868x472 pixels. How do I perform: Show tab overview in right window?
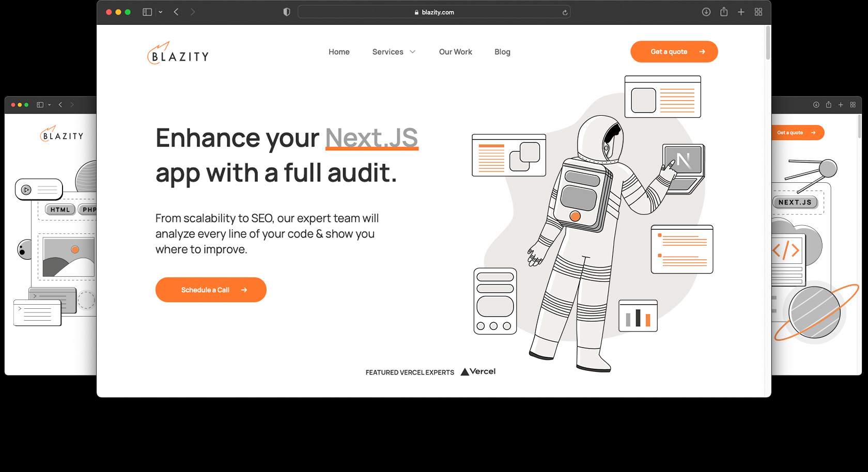coord(853,105)
